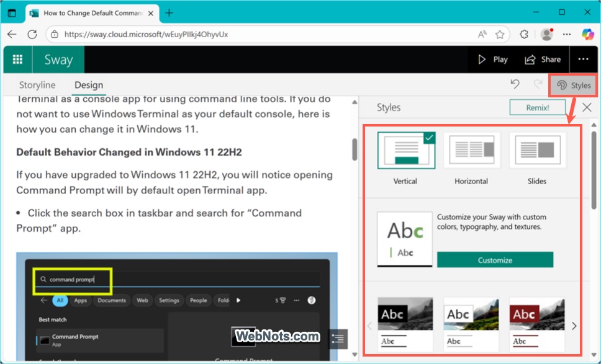
Task: Close the Styles panel
Action: [x=587, y=107]
